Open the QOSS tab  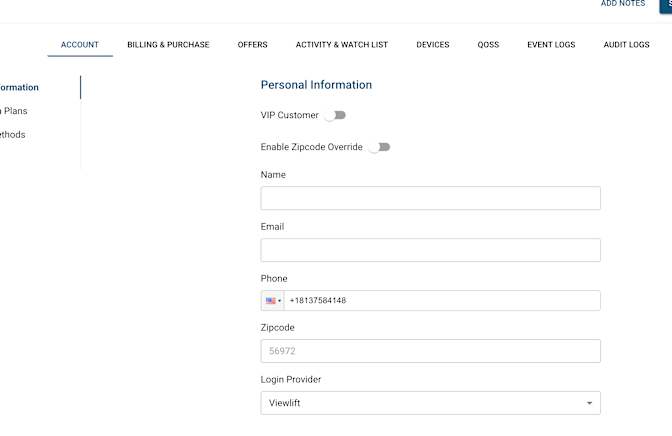click(488, 45)
